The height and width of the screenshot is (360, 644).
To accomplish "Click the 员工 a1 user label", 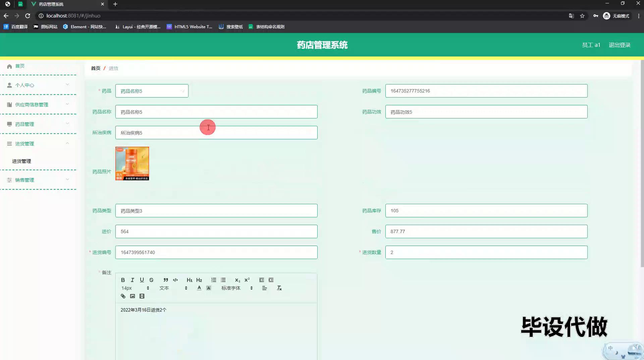I will pyautogui.click(x=591, y=45).
